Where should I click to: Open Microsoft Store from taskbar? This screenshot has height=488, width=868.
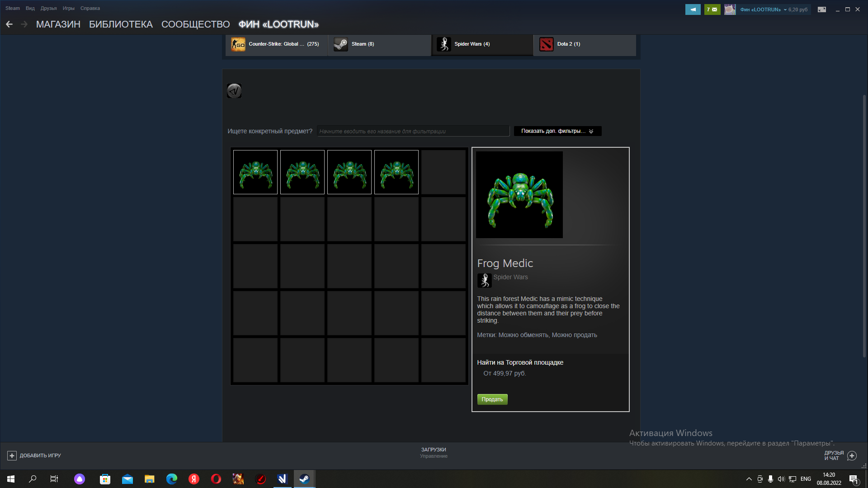(105, 479)
